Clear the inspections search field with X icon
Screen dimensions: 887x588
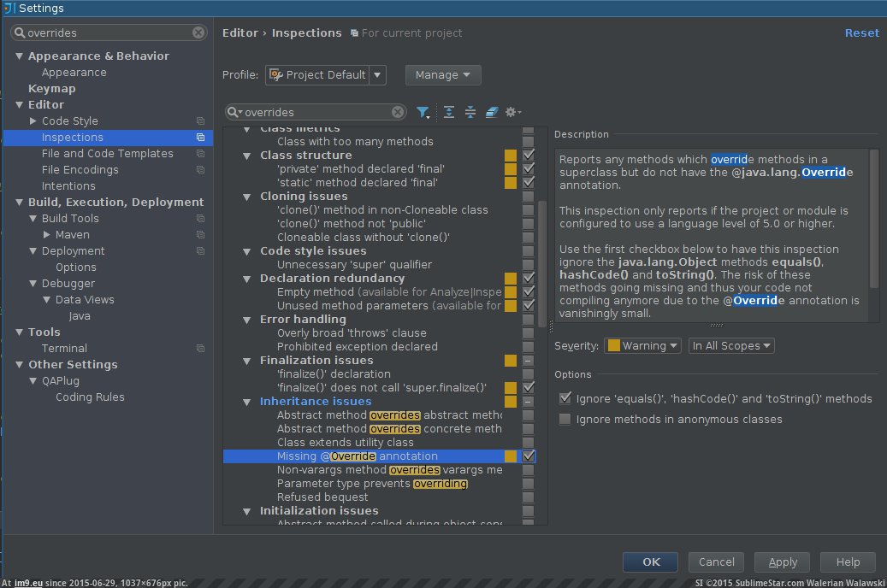[x=398, y=112]
